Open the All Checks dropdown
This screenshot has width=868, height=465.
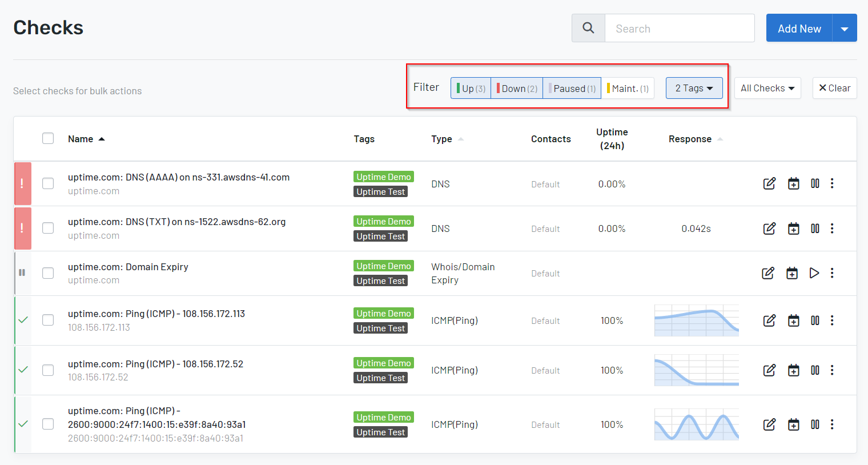click(x=767, y=88)
